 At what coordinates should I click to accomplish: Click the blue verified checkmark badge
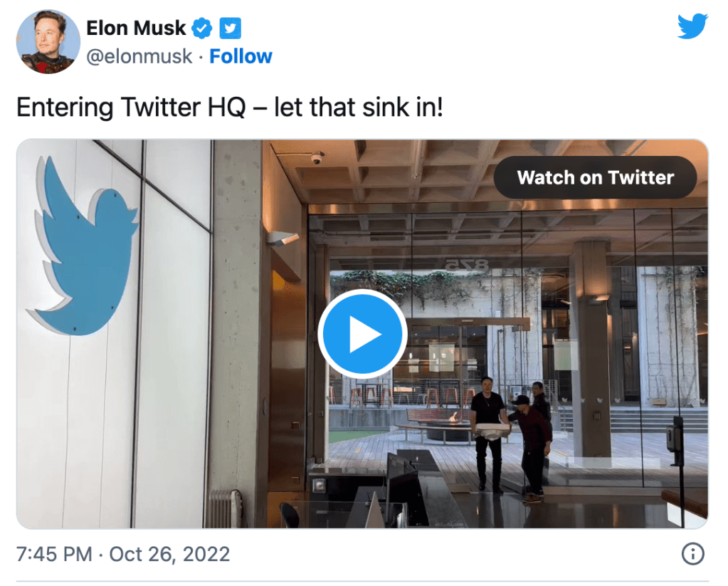tap(203, 28)
